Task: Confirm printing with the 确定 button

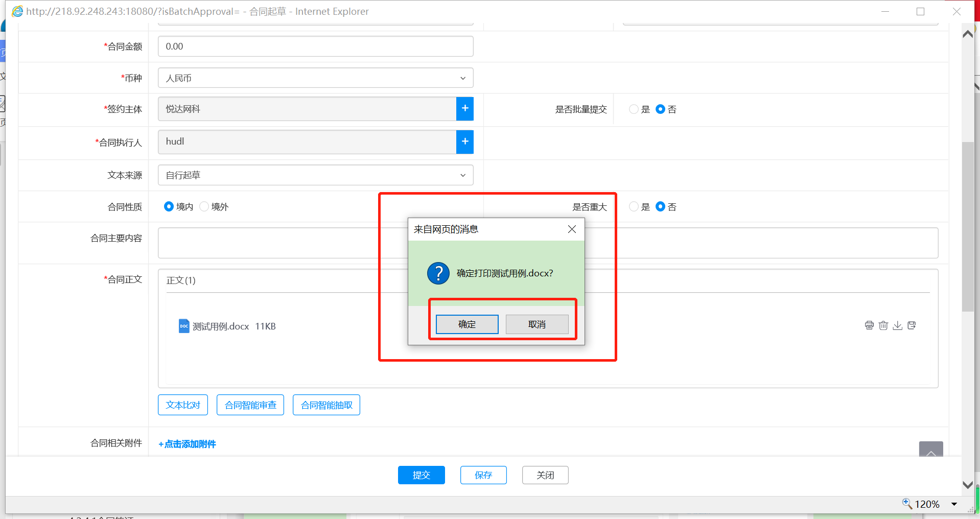Action: [x=467, y=324]
